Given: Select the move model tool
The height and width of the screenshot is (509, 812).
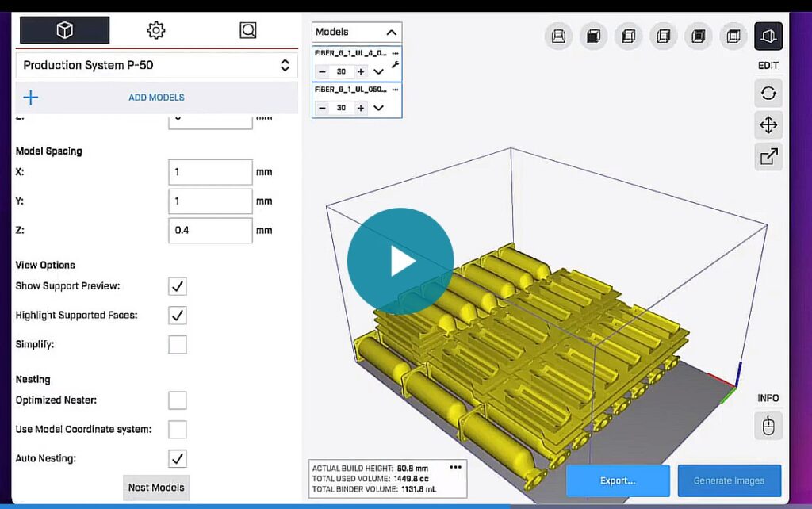Looking at the screenshot, I should [x=768, y=124].
